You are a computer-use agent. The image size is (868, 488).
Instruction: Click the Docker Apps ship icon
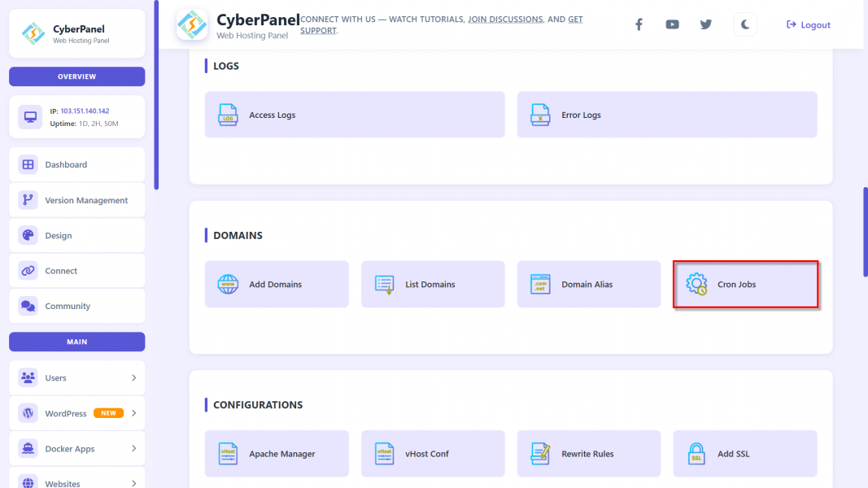pos(28,449)
